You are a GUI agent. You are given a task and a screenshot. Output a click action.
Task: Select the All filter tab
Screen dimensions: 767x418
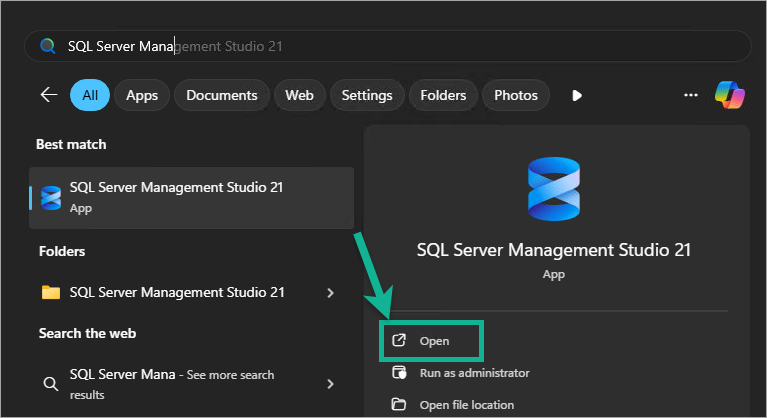[x=90, y=95]
